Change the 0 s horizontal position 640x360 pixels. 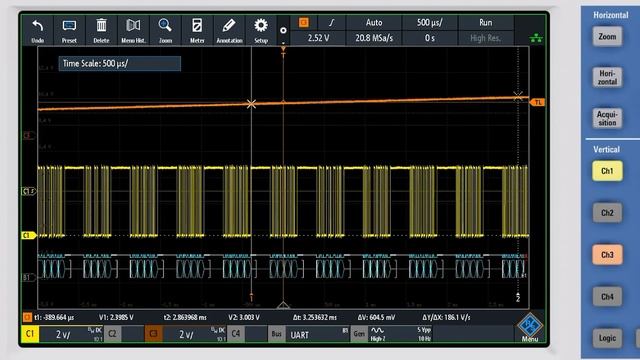430,38
